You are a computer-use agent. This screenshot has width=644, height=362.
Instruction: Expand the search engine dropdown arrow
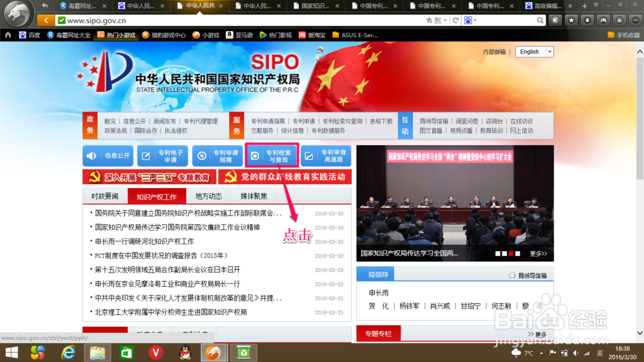[x=475, y=20]
